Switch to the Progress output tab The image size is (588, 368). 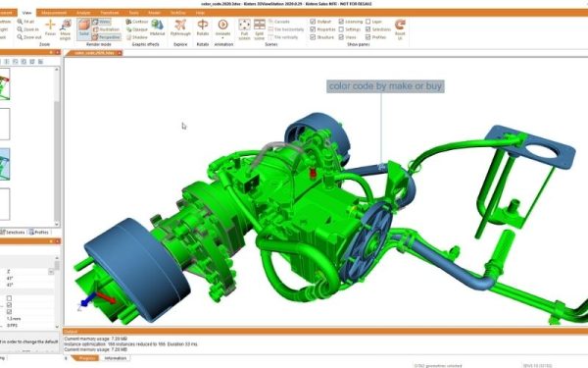point(87,358)
